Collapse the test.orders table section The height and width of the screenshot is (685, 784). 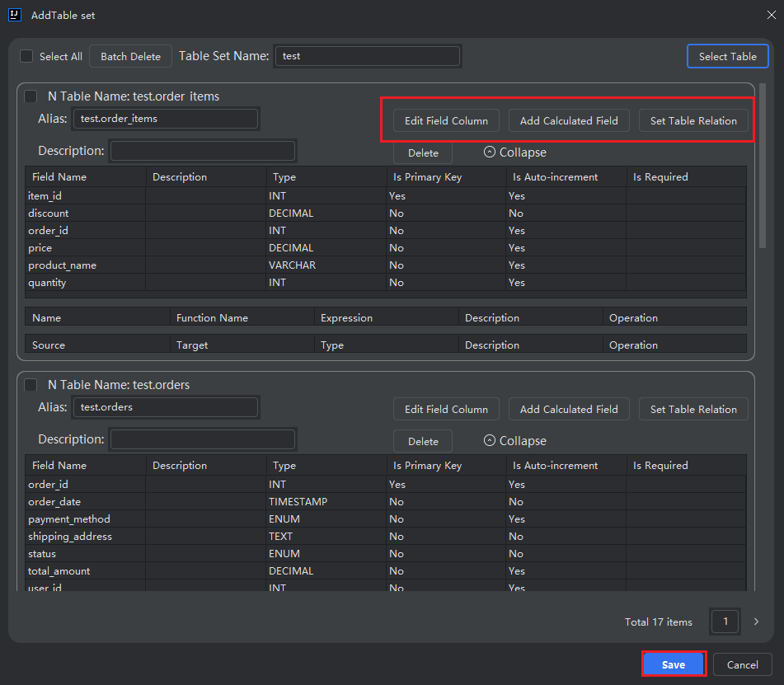514,441
